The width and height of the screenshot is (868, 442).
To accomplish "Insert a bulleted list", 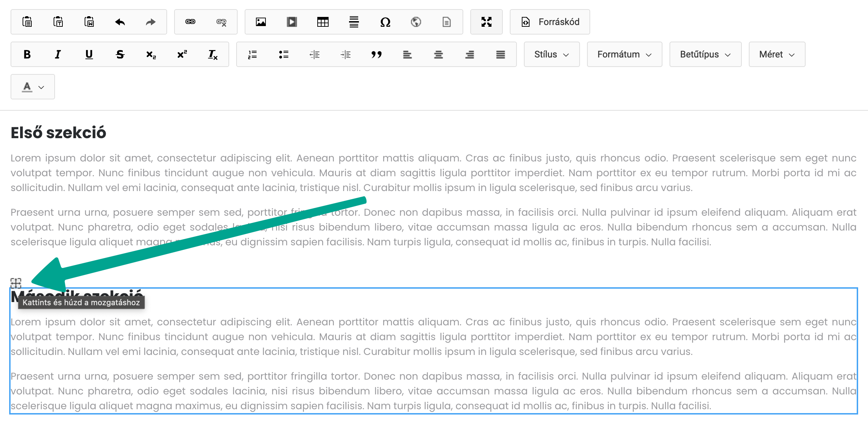I will pos(283,54).
